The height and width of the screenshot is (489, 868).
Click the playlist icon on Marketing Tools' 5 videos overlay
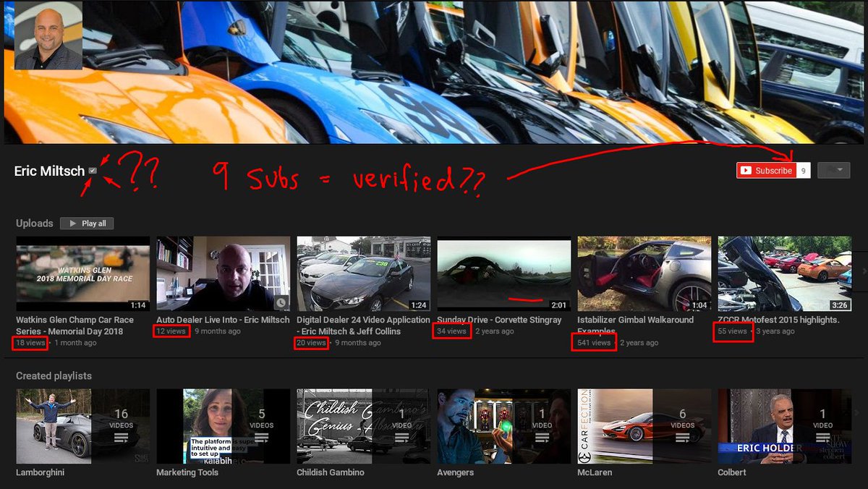click(262, 438)
